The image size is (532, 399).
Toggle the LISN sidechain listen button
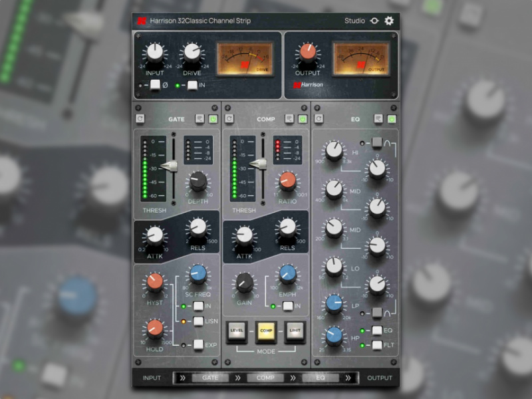point(198,321)
